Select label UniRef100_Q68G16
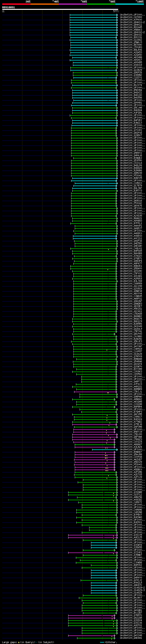The image size is (146, 644). pyautogui.click(x=131, y=201)
